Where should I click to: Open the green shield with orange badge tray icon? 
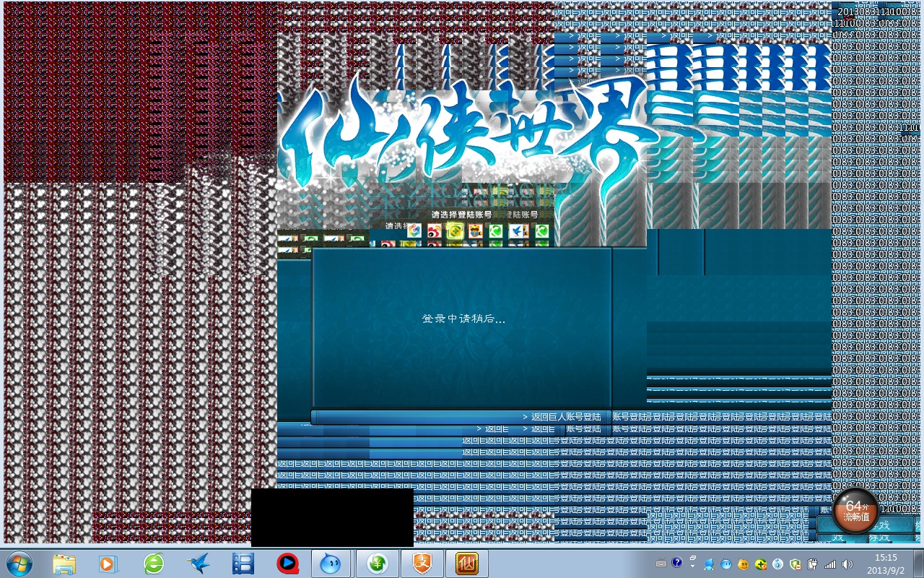click(796, 564)
